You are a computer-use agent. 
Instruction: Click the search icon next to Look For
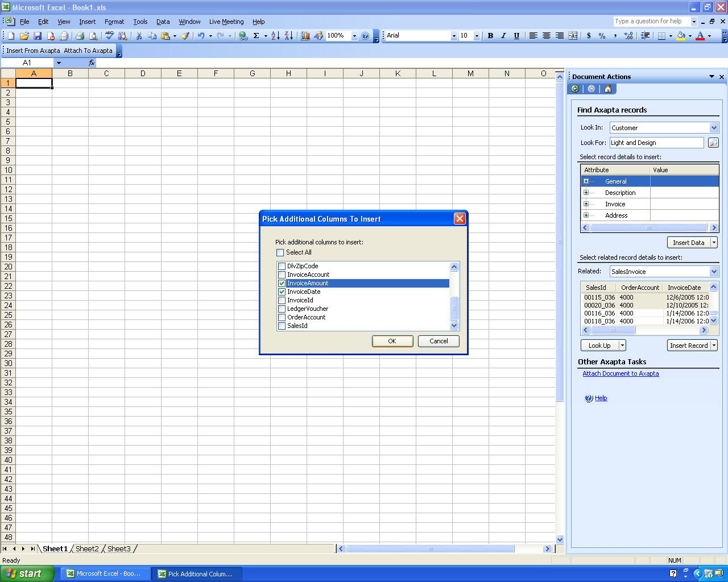(713, 143)
